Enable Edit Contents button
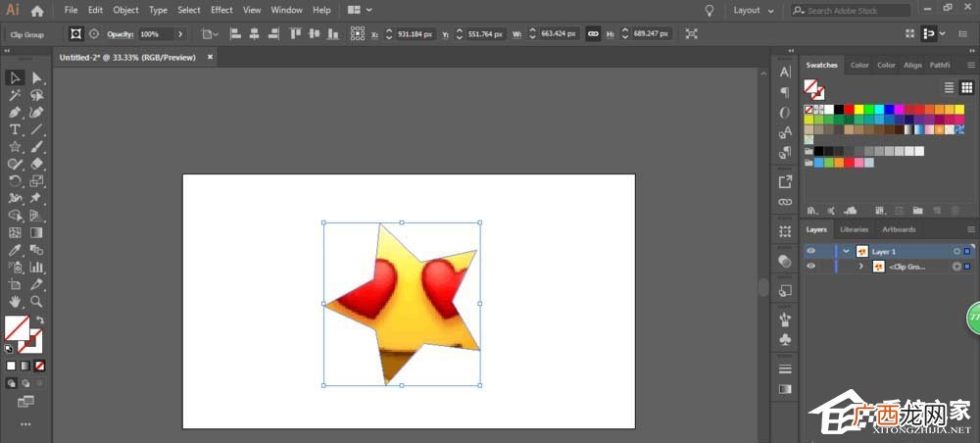 [94, 34]
